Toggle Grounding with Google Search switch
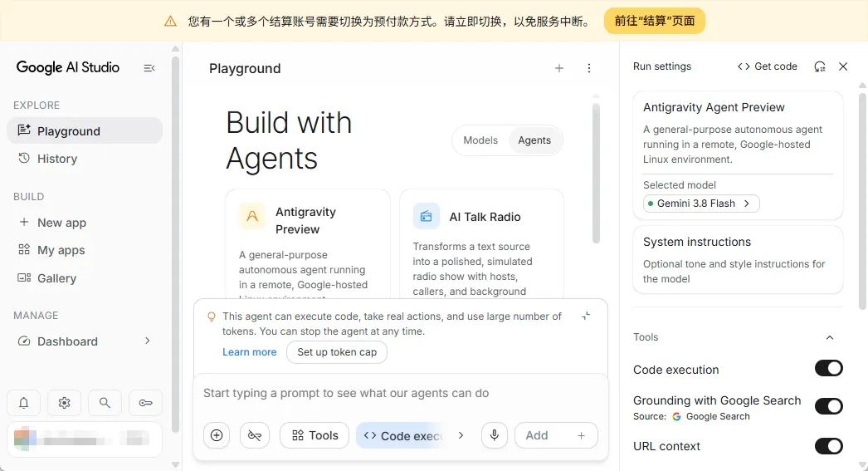The width and height of the screenshot is (868, 471). tap(829, 406)
